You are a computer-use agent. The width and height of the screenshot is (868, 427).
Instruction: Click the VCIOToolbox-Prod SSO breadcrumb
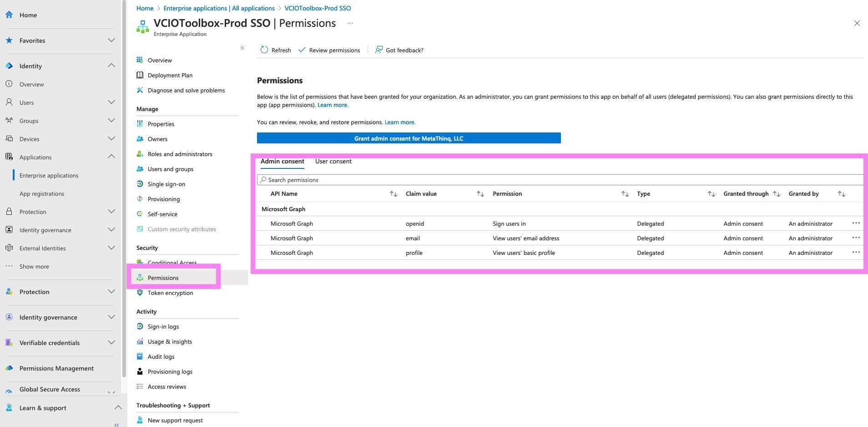[x=318, y=8]
